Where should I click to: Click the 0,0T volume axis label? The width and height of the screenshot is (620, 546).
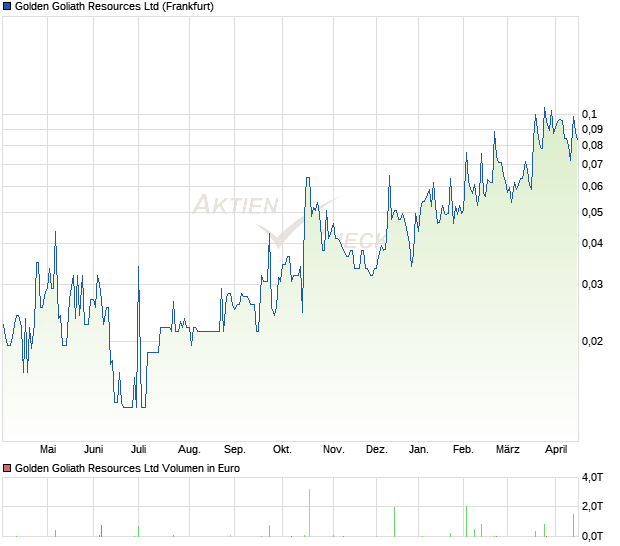592,537
